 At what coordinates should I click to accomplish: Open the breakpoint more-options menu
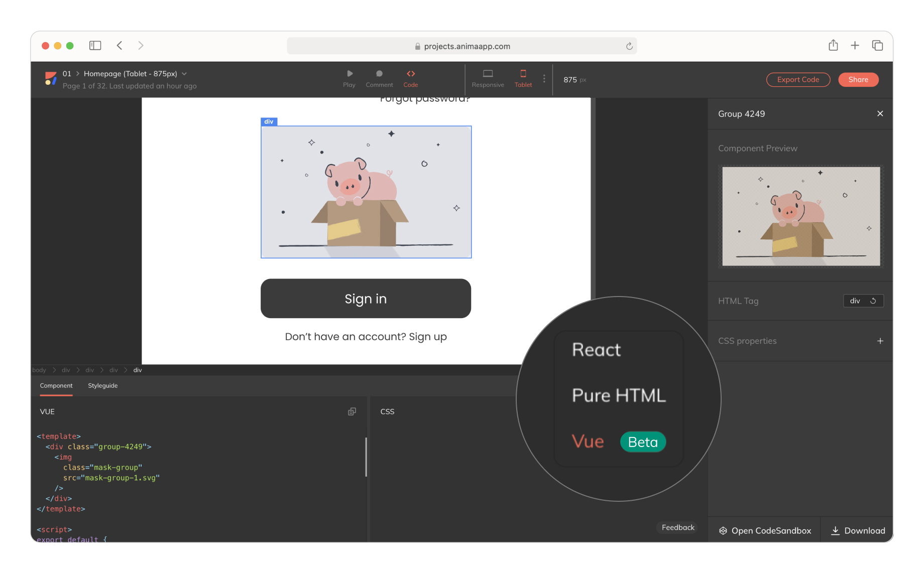click(544, 79)
